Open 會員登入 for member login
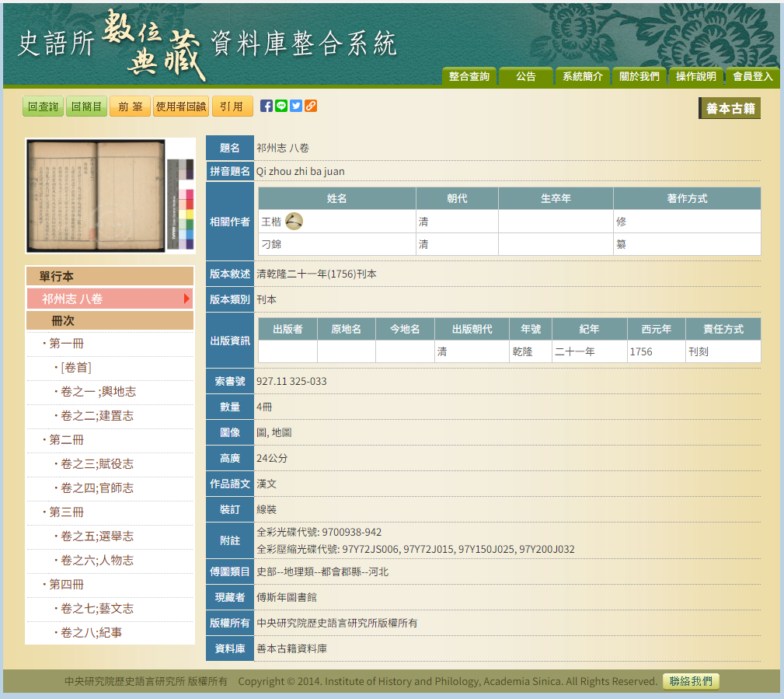 pos(751,77)
